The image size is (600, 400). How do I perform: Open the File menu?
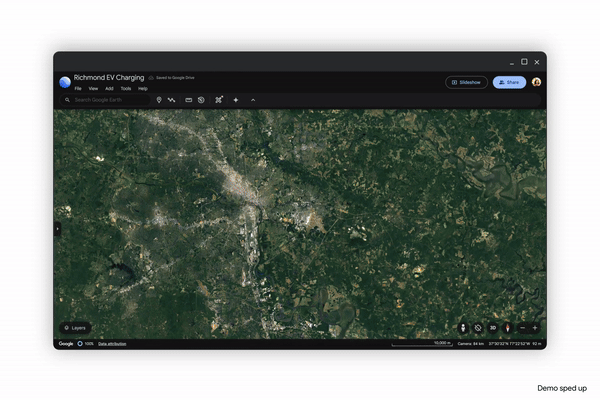coord(78,89)
